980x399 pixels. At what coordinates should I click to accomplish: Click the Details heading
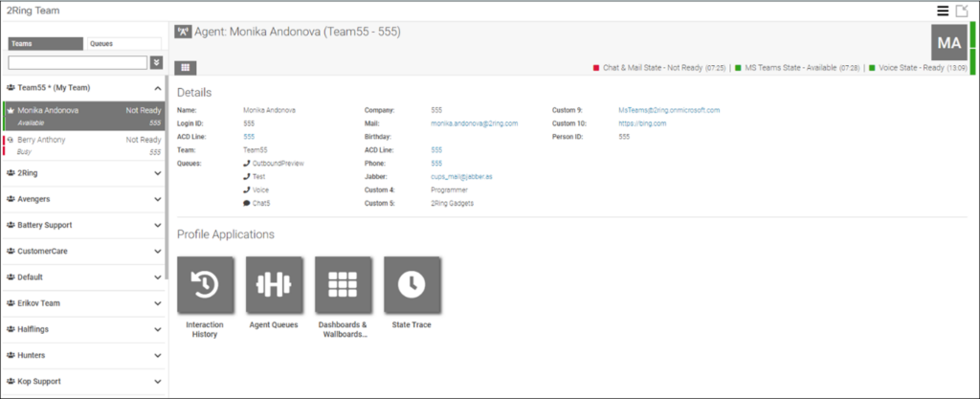(x=194, y=93)
